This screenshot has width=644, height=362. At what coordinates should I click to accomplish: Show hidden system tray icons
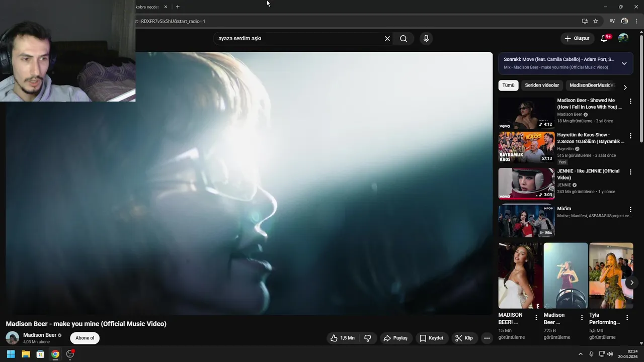tap(580, 354)
